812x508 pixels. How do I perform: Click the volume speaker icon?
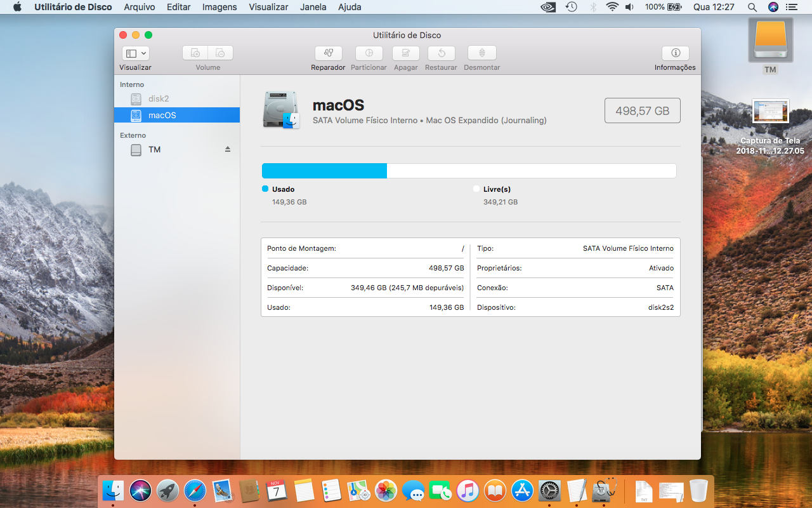point(629,7)
